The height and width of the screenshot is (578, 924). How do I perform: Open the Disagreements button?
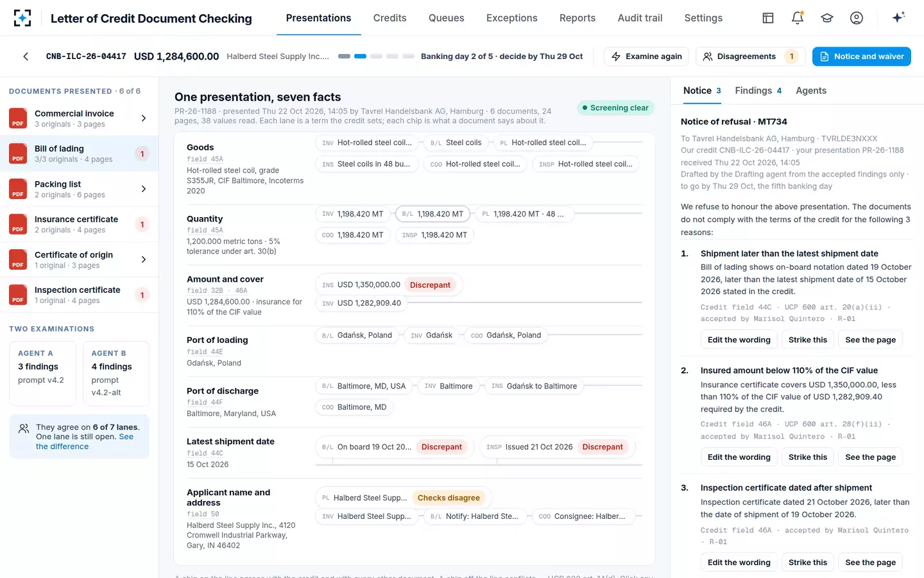click(751, 57)
